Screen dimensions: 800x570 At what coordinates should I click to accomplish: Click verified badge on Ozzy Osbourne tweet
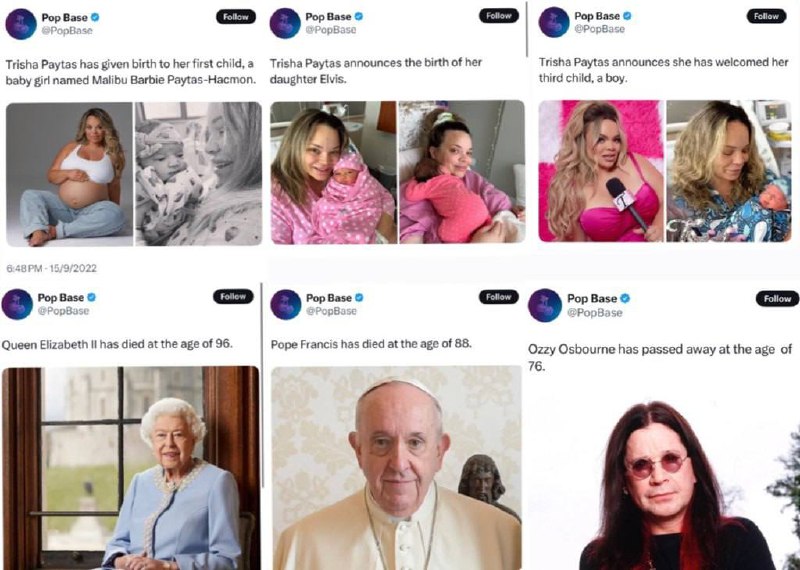coord(626,299)
